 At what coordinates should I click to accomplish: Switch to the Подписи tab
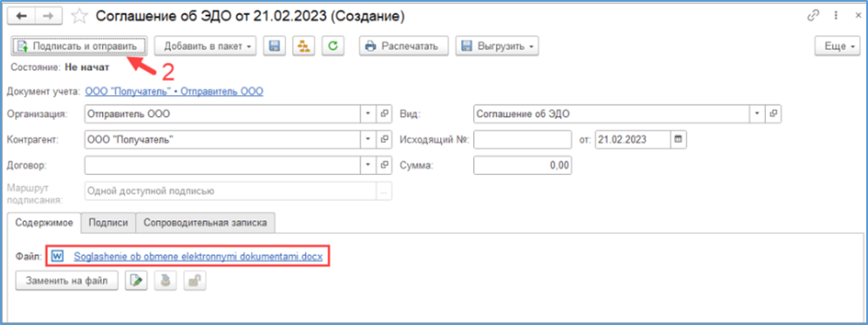(x=108, y=223)
